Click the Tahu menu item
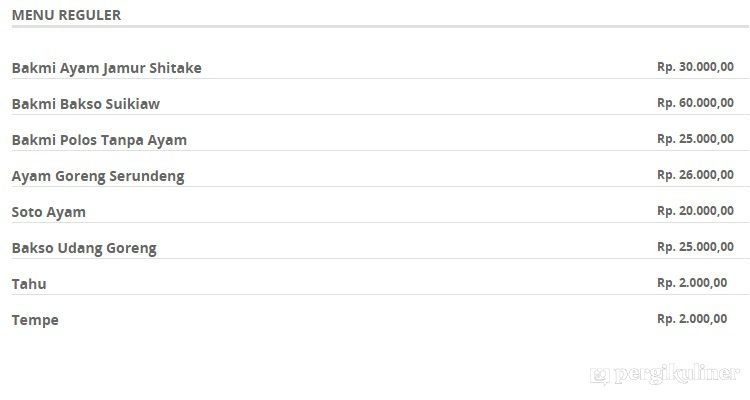 click(x=29, y=284)
